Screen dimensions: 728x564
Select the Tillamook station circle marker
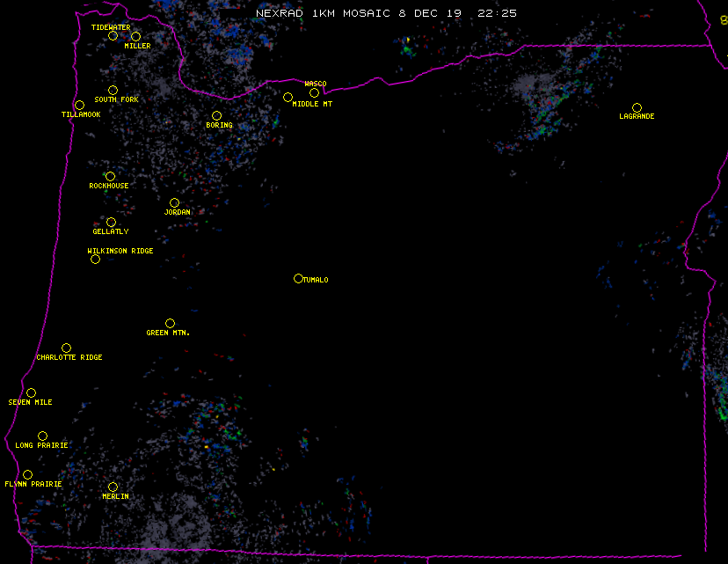coord(79,106)
